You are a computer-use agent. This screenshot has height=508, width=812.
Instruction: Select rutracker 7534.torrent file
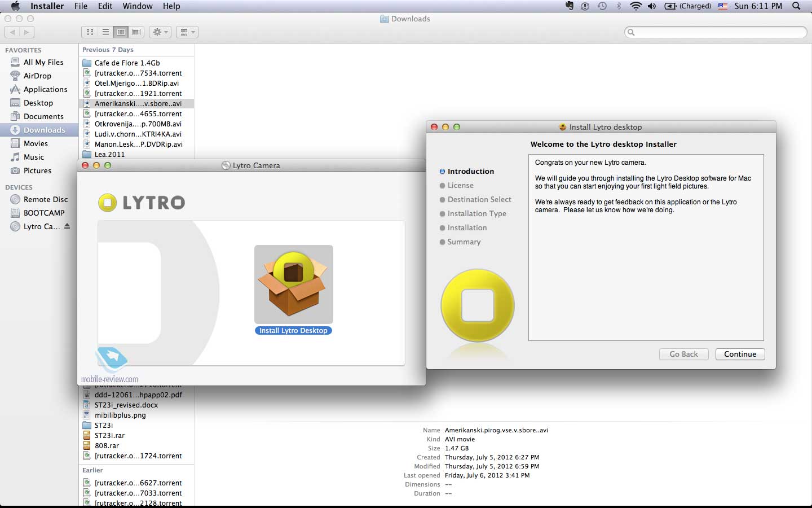[138, 73]
